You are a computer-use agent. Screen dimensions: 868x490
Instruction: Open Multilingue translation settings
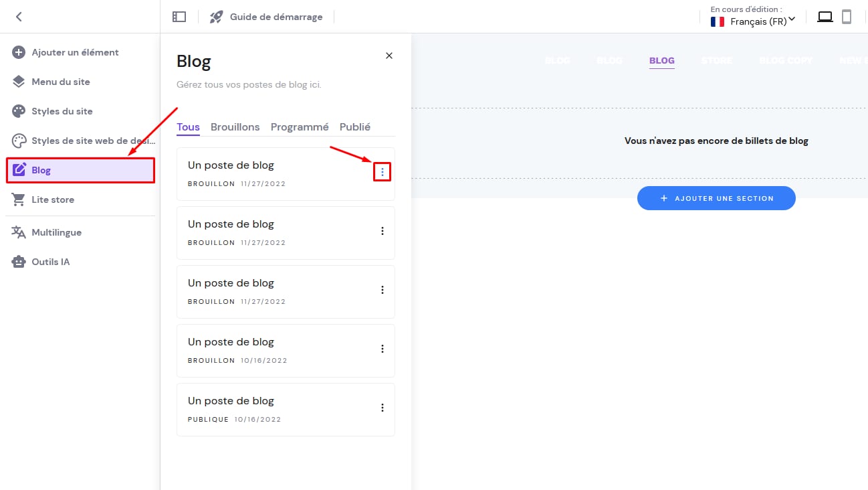tap(56, 232)
